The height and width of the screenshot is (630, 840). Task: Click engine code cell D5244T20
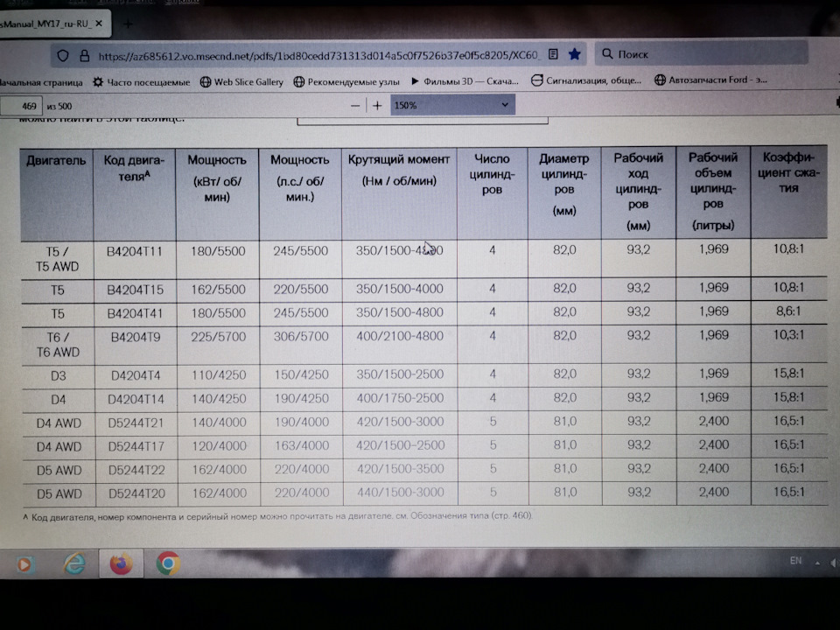137,493
